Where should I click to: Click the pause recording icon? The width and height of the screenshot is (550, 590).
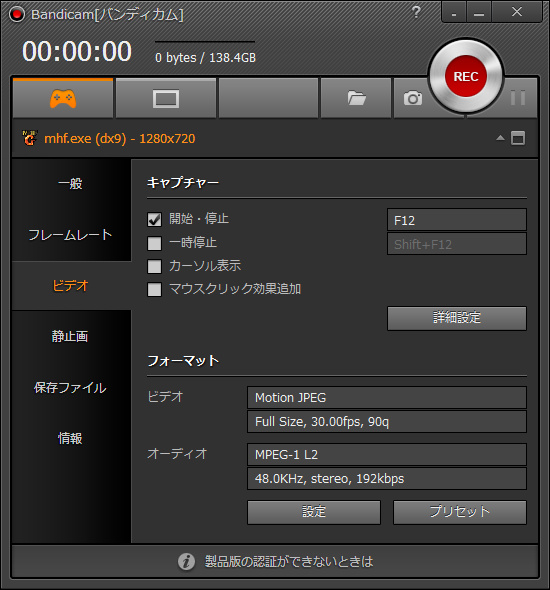518,98
